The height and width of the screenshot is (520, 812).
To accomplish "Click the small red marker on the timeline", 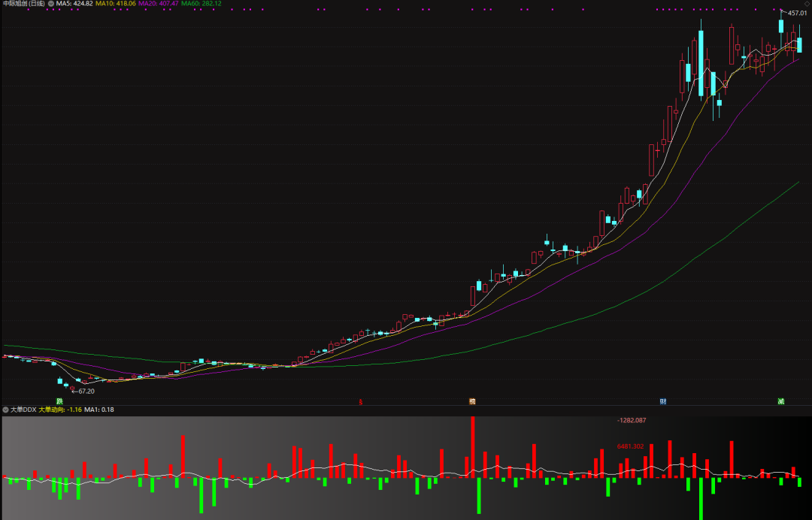I will pos(360,401).
